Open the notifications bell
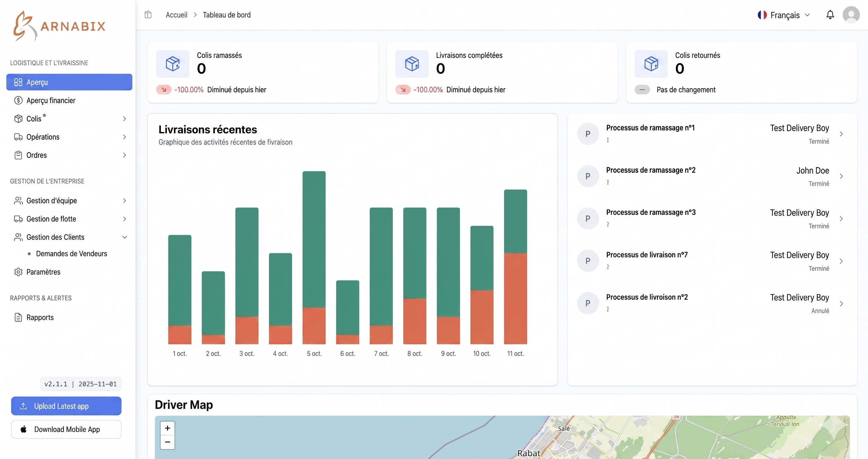This screenshot has height=459, width=868. 830,15
